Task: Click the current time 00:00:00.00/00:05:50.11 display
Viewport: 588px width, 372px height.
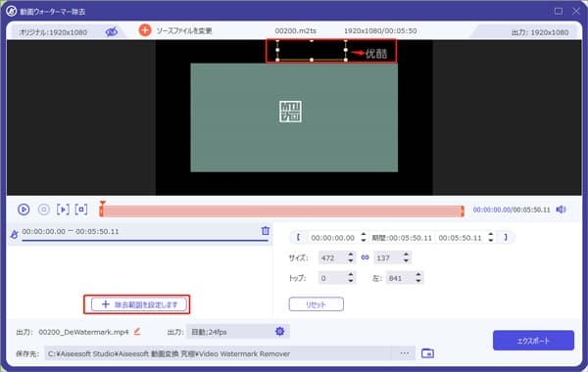Action: click(x=512, y=209)
